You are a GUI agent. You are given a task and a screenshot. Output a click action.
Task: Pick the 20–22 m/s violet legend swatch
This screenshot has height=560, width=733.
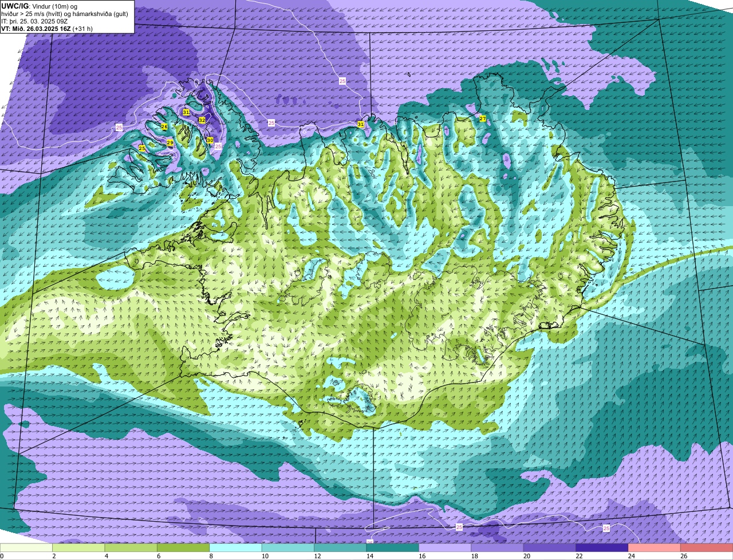point(550,547)
